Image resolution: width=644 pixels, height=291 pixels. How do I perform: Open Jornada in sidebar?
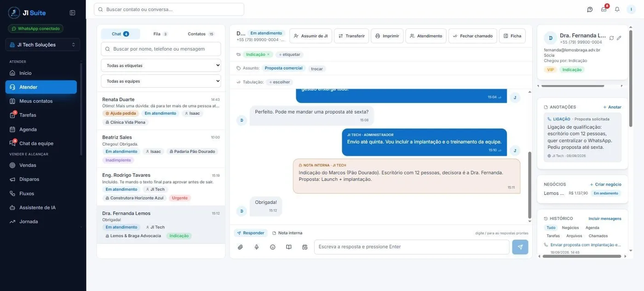tap(41, 221)
